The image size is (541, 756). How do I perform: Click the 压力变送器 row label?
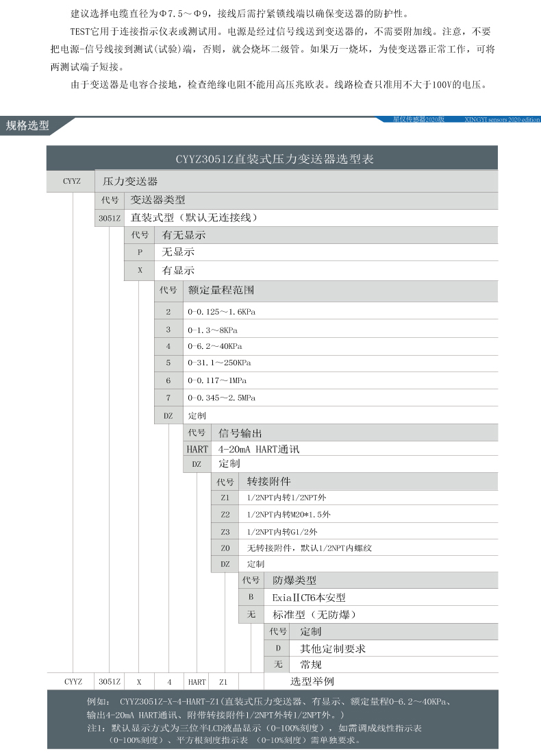pyautogui.click(x=130, y=181)
